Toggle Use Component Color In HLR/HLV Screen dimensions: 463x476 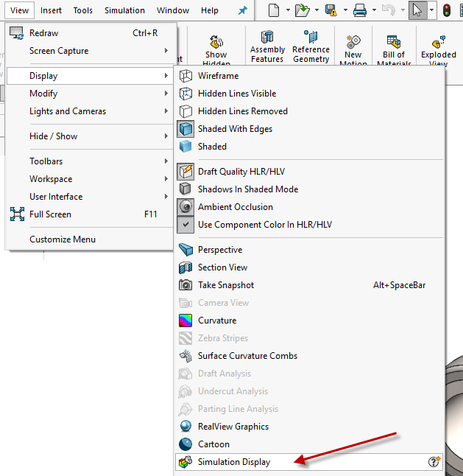[264, 225]
